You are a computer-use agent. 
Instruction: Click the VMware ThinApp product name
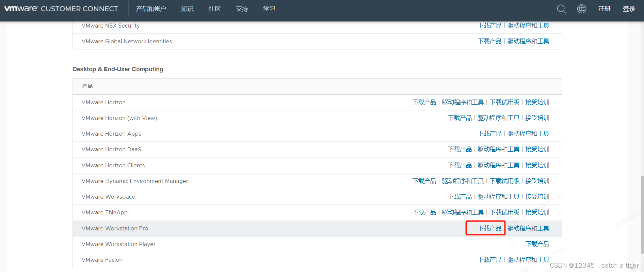[x=104, y=212]
